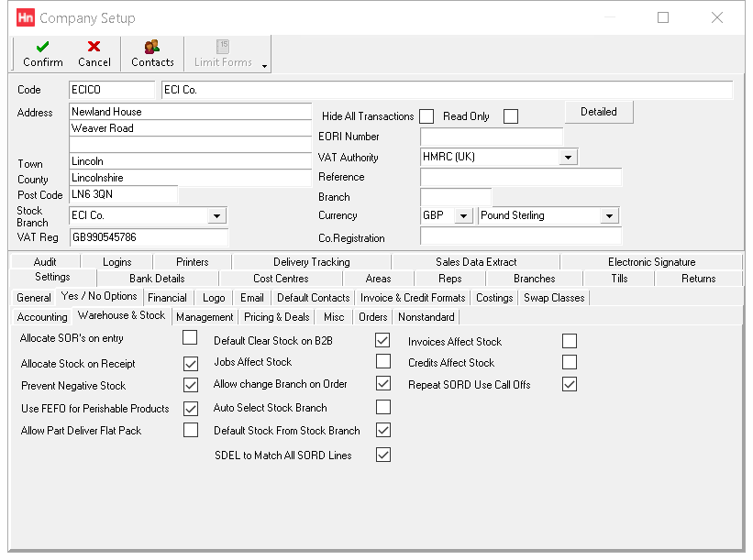
Task: Open the toolbar overflow dropdown arrow
Action: coord(265,66)
